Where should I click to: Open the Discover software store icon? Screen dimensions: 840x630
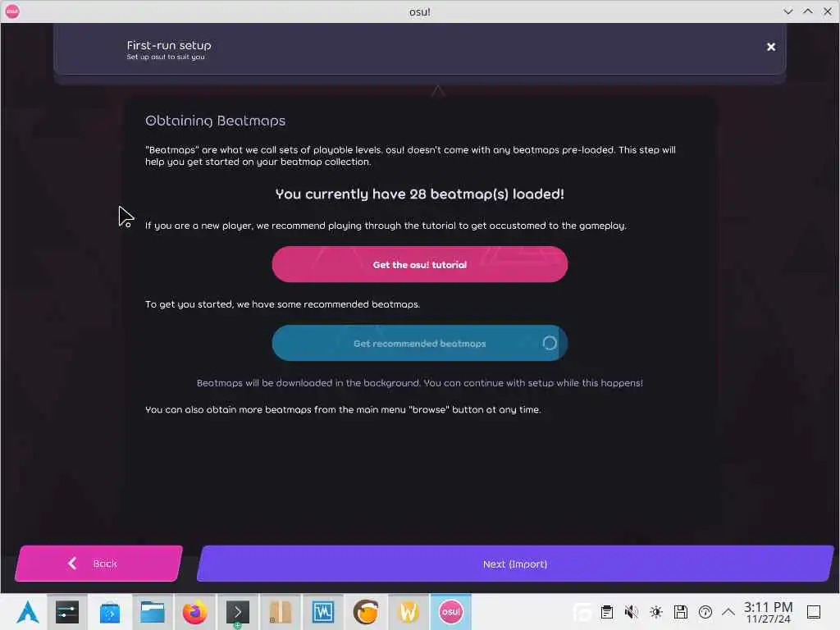(x=110, y=612)
